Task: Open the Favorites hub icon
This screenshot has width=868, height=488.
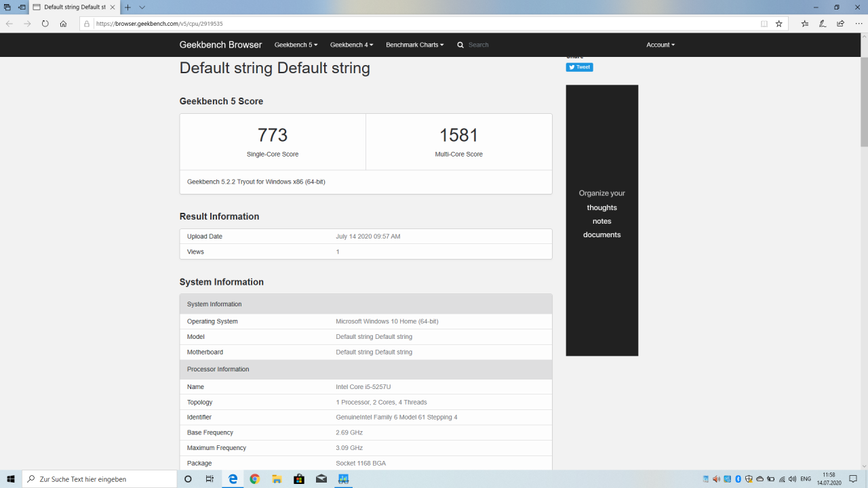Action: click(x=805, y=23)
